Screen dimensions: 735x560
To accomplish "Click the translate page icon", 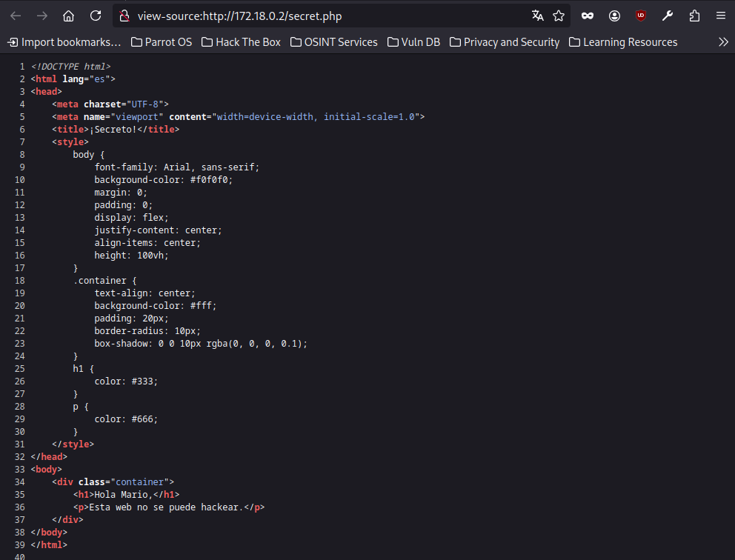I will click(537, 16).
